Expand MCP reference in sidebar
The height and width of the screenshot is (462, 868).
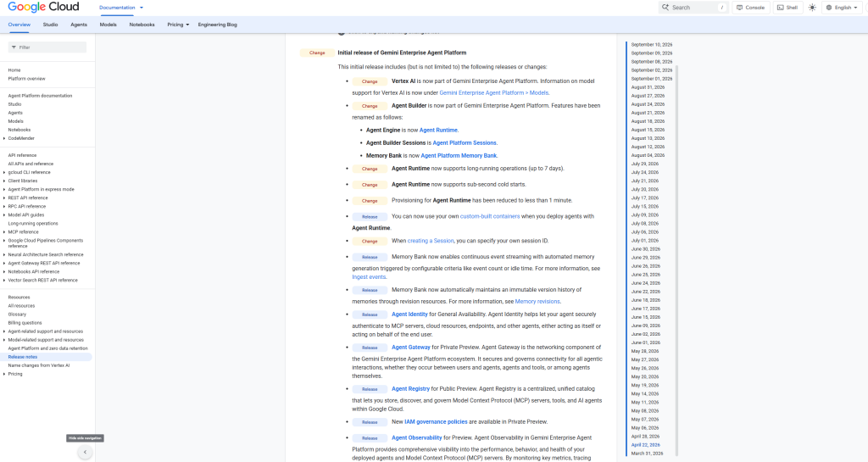(x=4, y=231)
